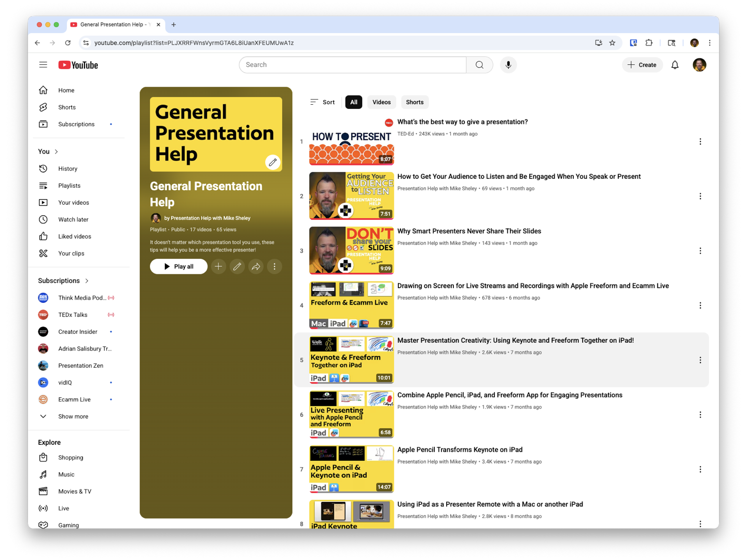Open Watch later list
Screen dimensions: 747x560
click(79, 219)
